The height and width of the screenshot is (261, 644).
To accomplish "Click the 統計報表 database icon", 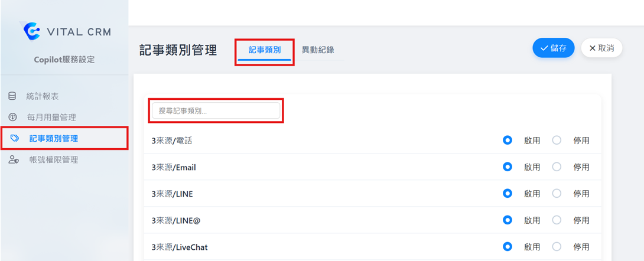I will coord(12,96).
